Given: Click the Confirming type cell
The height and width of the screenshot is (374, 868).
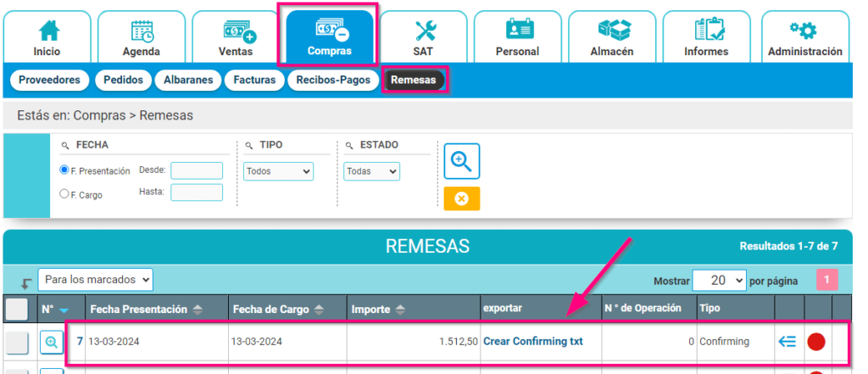Looking at the screenshot, I should [735, 342].
